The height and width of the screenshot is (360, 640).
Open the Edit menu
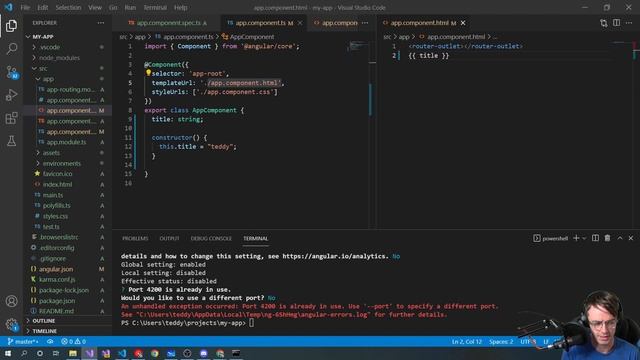pyautogui.click(x=42, y=8)
